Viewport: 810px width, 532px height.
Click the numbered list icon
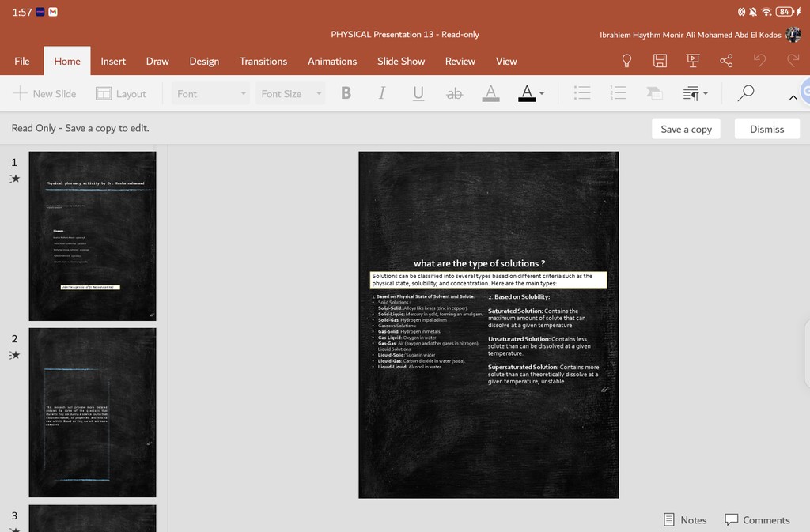[x=619, y=93]
